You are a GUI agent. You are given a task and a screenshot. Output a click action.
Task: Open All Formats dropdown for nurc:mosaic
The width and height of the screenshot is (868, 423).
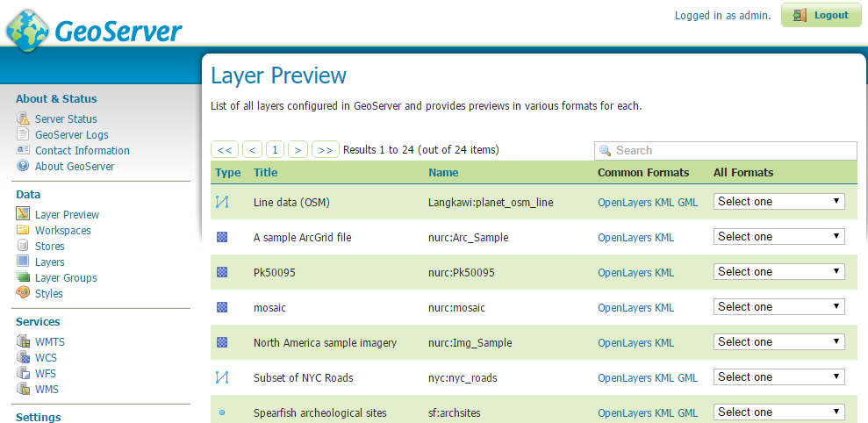[x=778, y=307]
